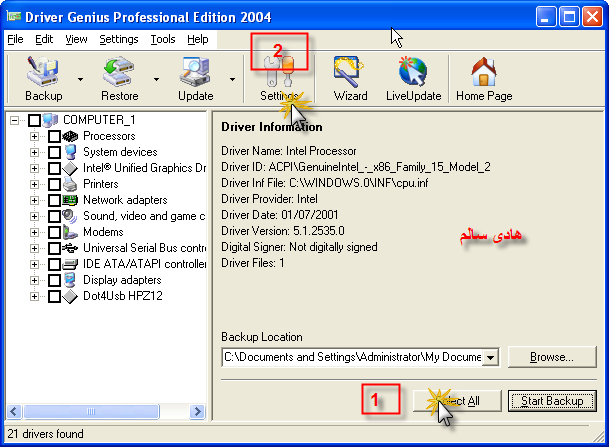Screen dimensions: 609x447
Task: Check the Modems checkbox
Action: click(54, 232)
